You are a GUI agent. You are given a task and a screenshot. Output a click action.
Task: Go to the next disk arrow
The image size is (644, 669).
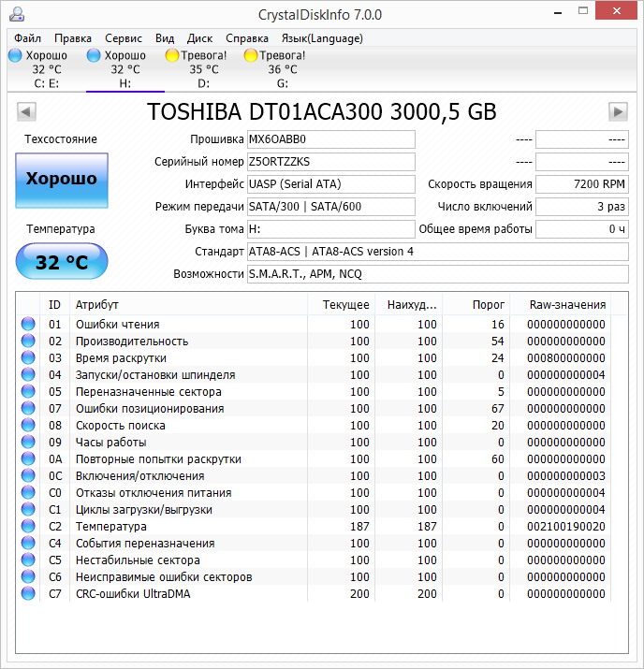(618, 112)
